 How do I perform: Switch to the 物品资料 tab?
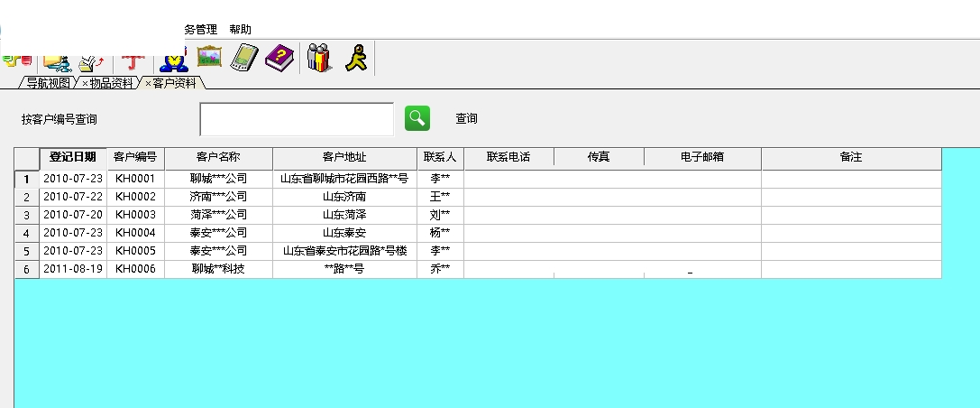click(x=111, y=83)
